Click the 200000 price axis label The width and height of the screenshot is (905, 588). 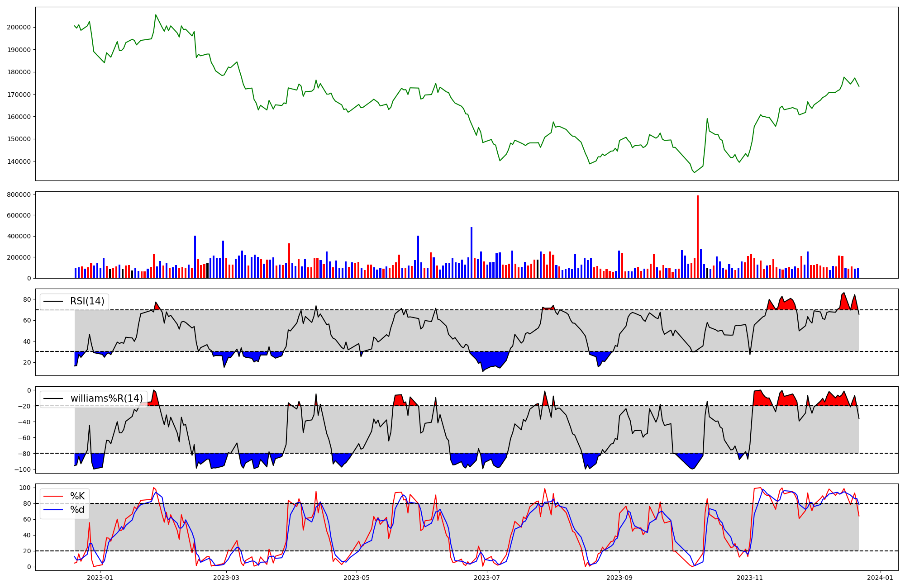19,27
